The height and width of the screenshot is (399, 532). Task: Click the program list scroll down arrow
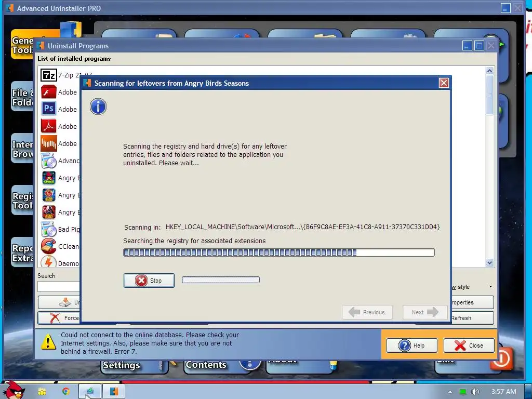pyautogui.click(x=489, y=262)
